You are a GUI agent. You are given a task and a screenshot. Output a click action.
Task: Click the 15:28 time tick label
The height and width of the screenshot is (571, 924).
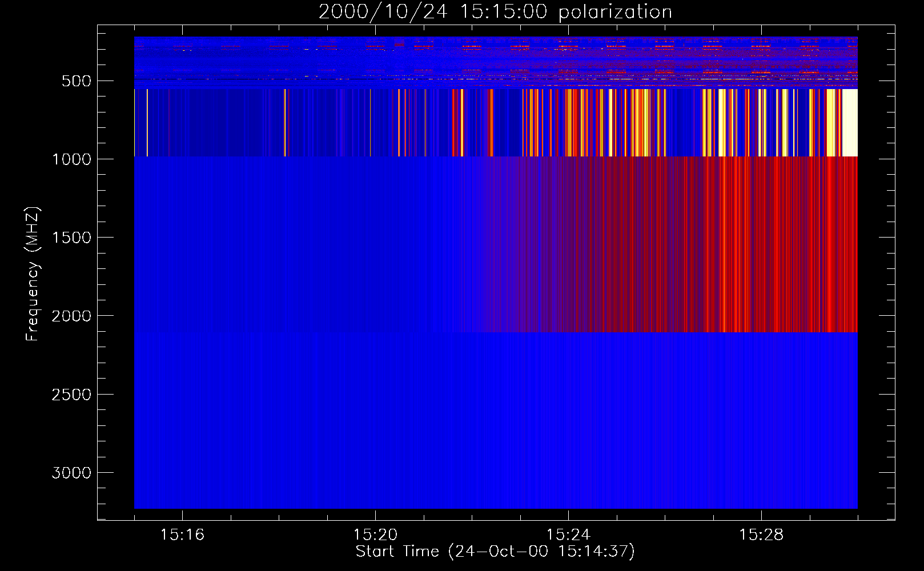tap(761, 535)
